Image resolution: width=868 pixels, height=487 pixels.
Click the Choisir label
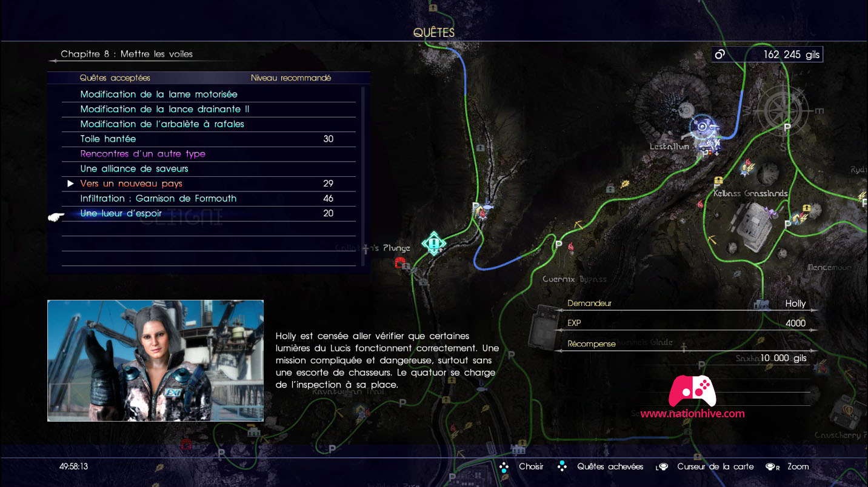(x=531, y=466)
